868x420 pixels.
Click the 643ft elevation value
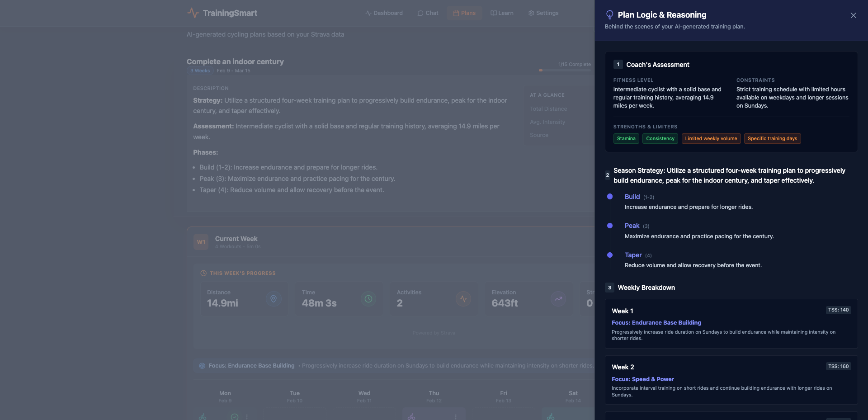coord(505,303)
